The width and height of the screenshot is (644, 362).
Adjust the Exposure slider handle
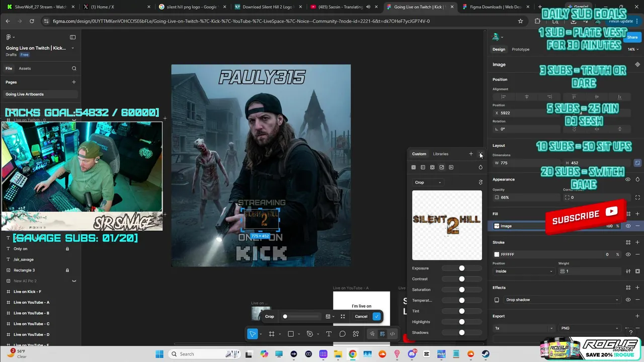(461, 268)
